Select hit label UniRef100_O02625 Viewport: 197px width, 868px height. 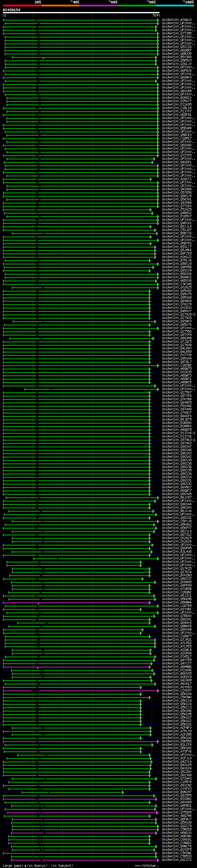click(x=177, y=287)
